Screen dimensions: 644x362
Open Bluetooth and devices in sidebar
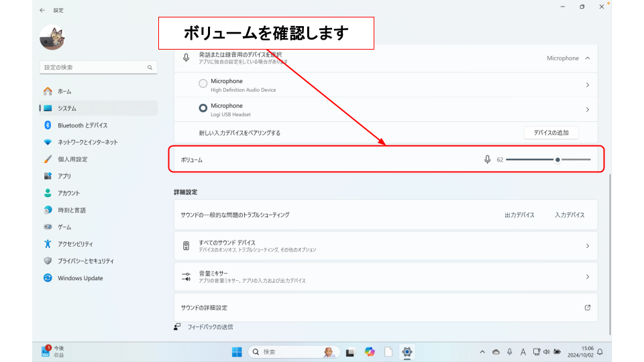82,125
